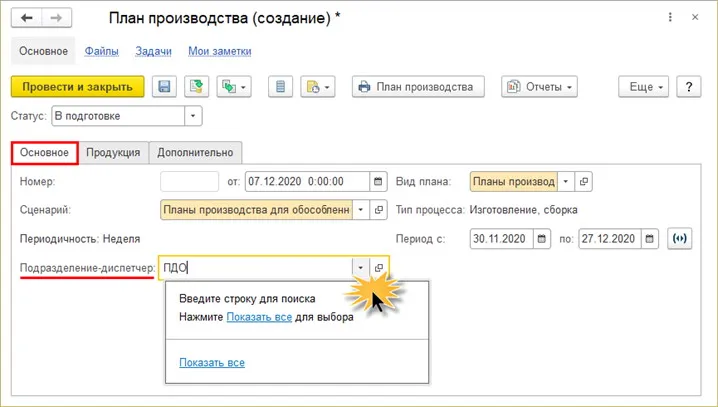The width and height of the screenshot is (718, 407).
Task: Expand the Статус dropdown
Action: (193, 116)
